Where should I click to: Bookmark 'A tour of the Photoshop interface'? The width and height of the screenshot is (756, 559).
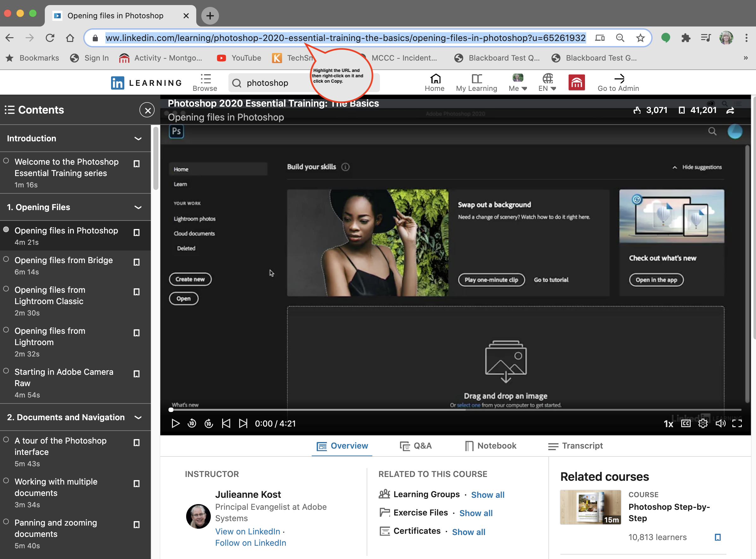136,443
